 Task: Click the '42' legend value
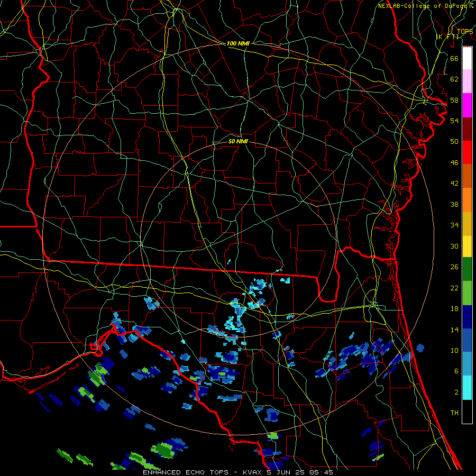[454, 184]
